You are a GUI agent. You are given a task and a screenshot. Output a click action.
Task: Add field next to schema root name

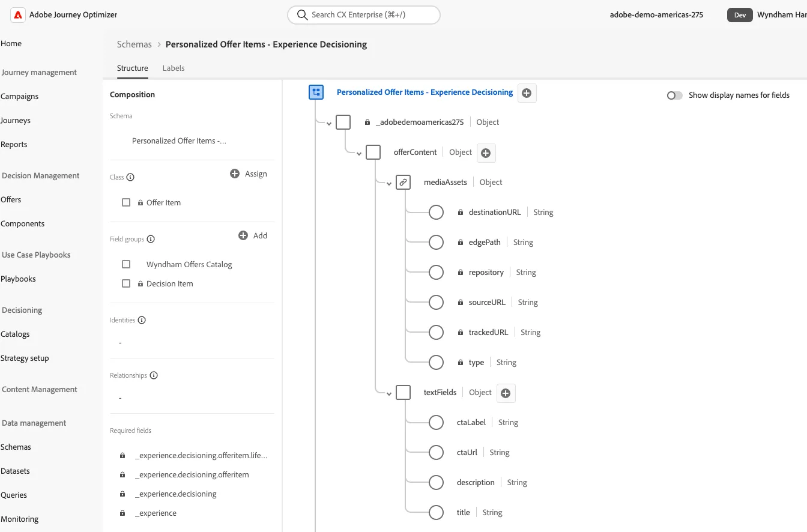click(527, 93)
